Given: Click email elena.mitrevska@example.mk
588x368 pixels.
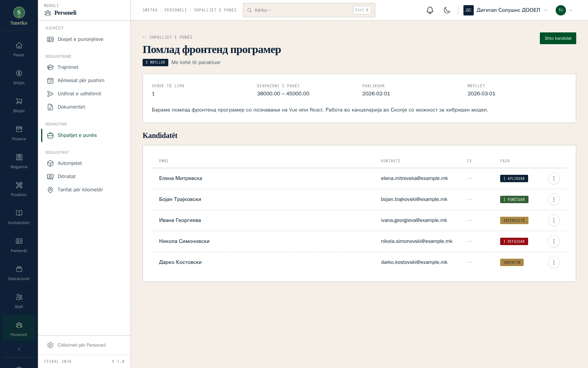Looking at the screenshot, I should (415, 178).
